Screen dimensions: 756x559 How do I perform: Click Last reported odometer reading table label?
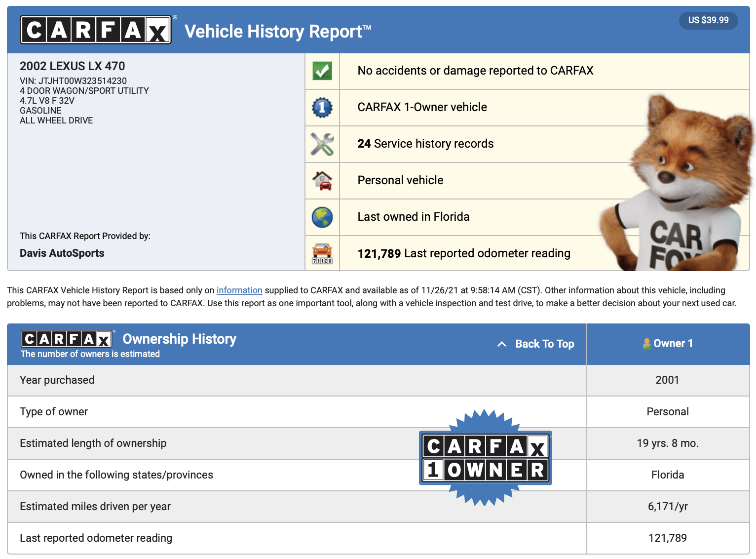click(96, 538)
